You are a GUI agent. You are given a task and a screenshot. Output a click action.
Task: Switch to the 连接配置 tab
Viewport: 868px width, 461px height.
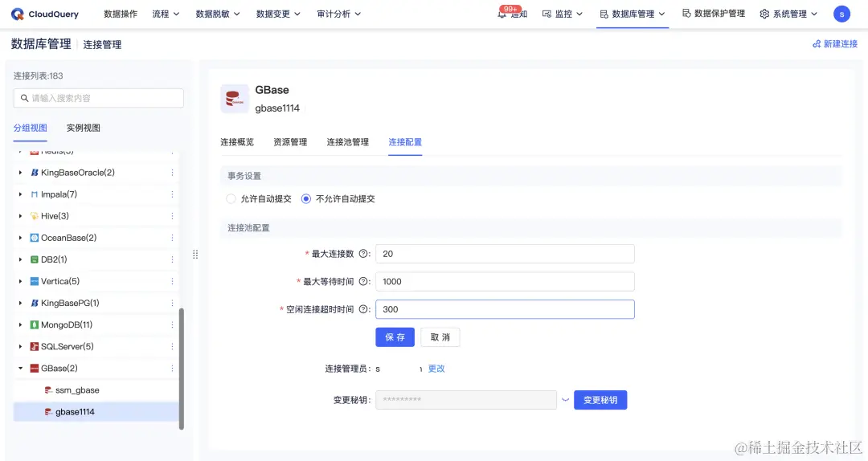click(x=405, y=142)
